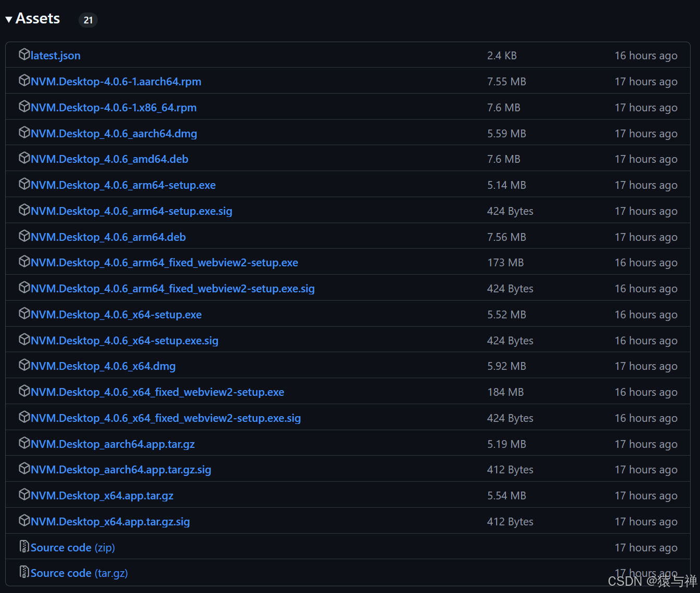Click zip file icon beside Source code (zip)

coord(24,546)
